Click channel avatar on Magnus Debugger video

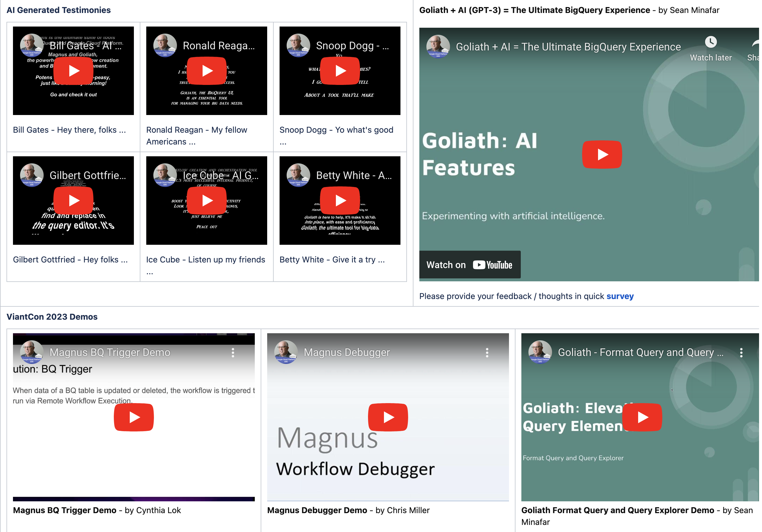[x=286, y=352]
